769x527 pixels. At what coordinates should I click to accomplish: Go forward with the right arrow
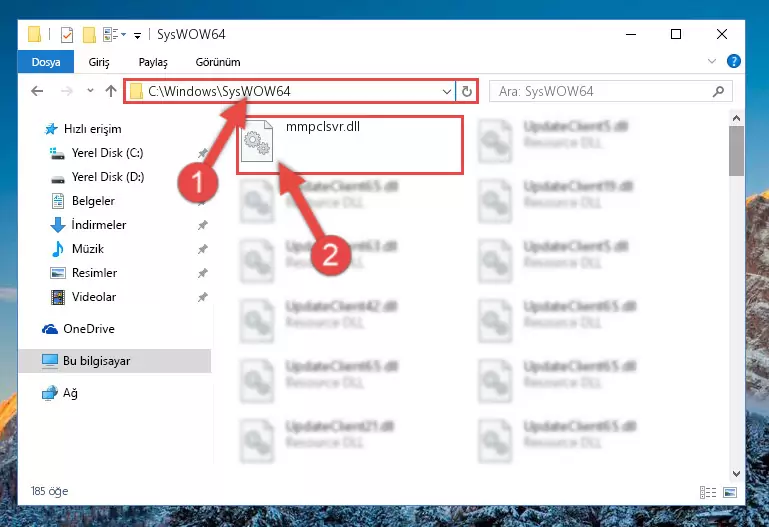67,91
